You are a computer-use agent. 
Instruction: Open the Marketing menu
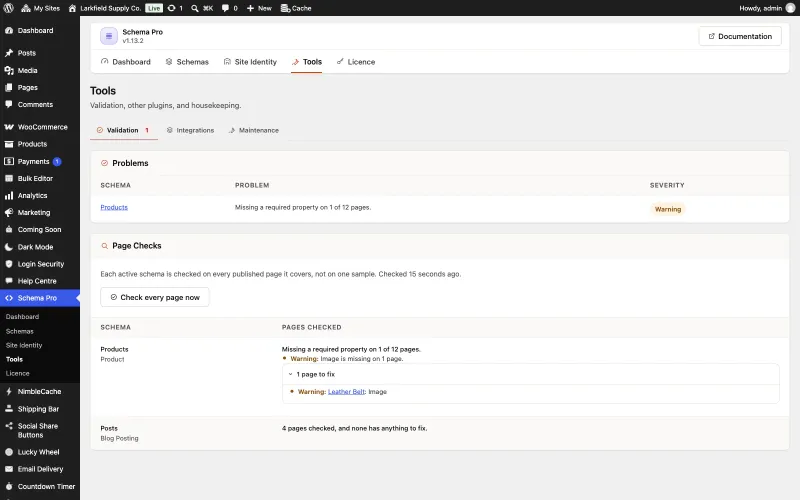pos(40,213)
